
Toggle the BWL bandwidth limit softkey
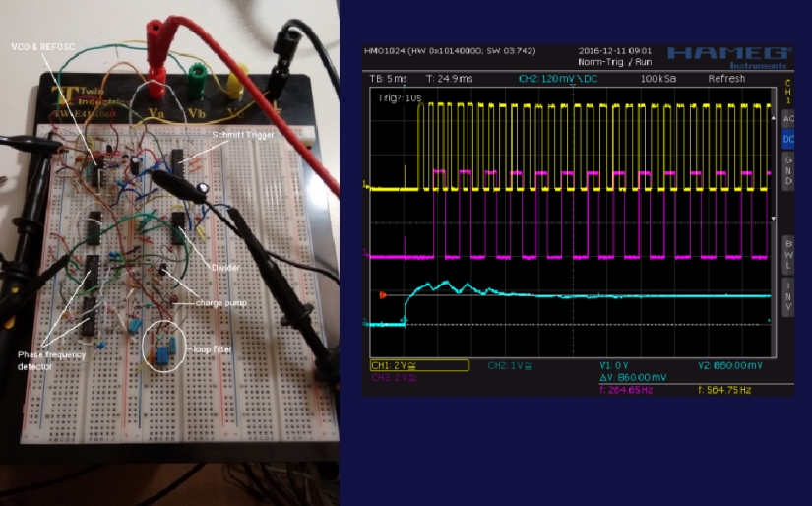pyautogui.click(x=787, y=254)
